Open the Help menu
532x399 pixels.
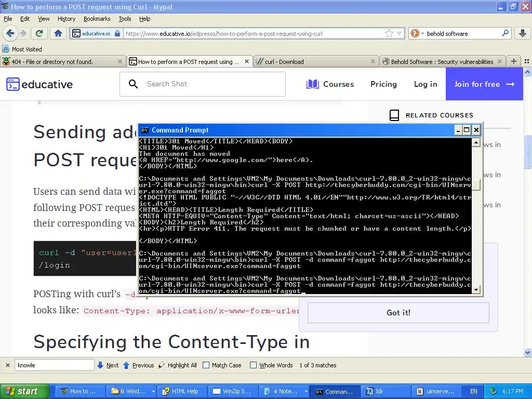[x=144, y=19]
